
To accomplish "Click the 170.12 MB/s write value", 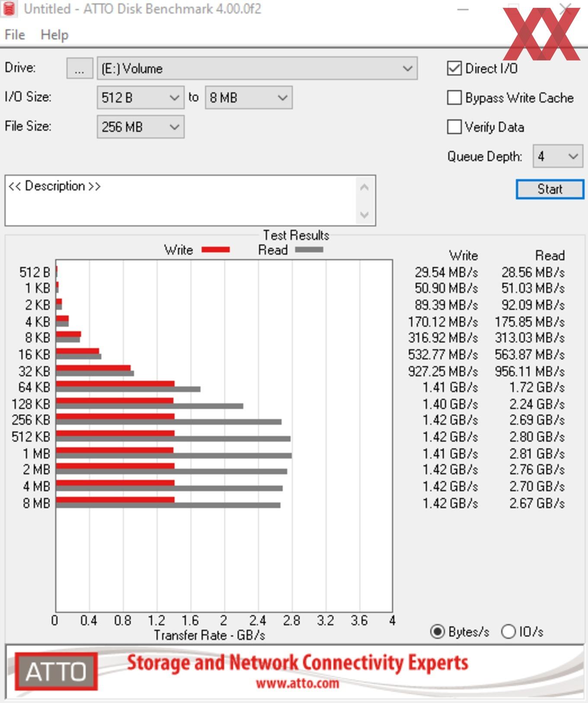I will click(x=443, y=322).
